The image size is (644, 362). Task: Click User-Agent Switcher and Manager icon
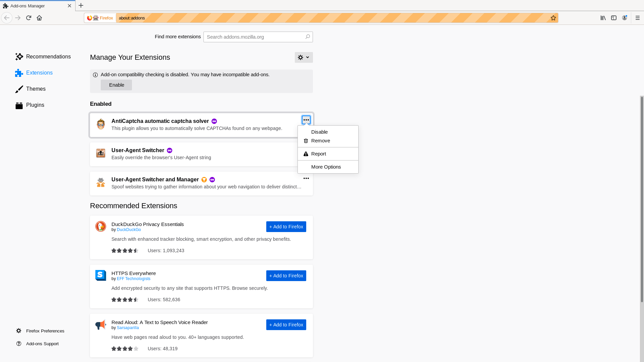click(101, 182)
